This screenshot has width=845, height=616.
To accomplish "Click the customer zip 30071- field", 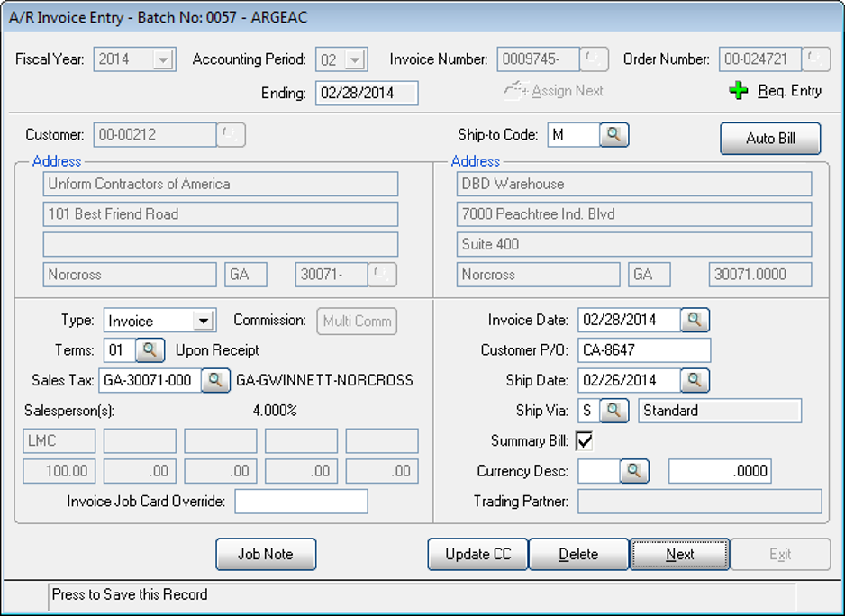I will [332, 275].
